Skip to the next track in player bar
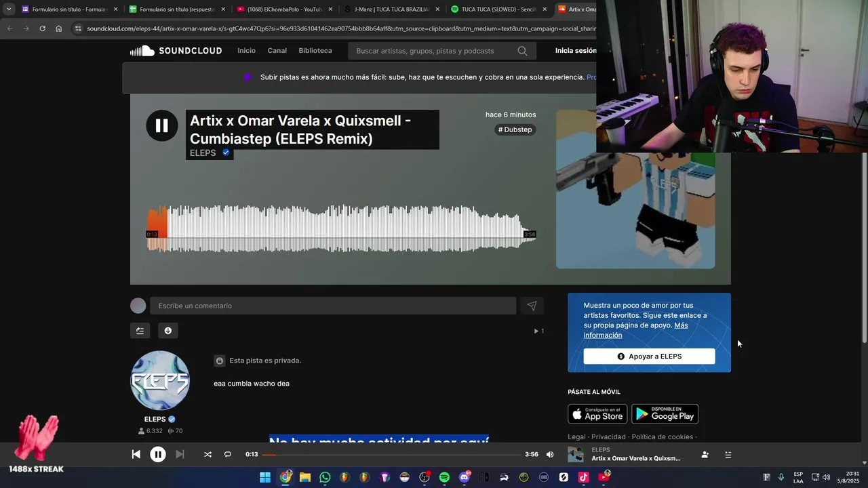This screenshot has width=868, height=488. point(180,455)
